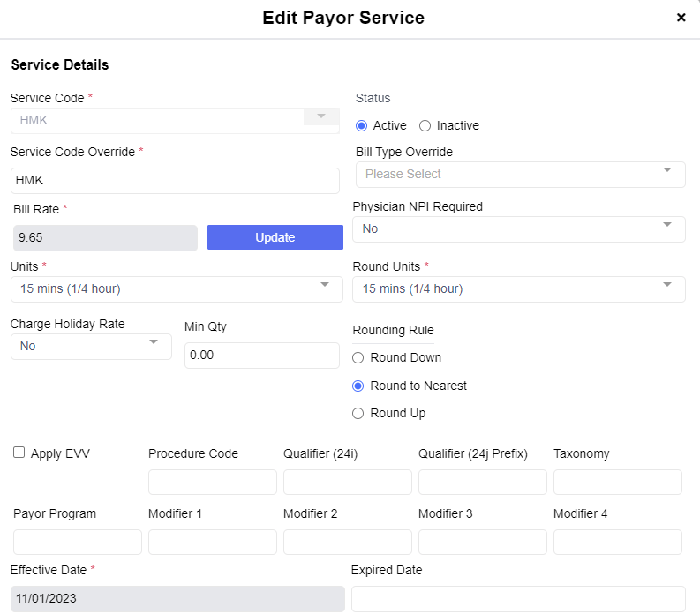Click the Expired Date field
The height and width of the screenshot is (614, 700).
517,599
